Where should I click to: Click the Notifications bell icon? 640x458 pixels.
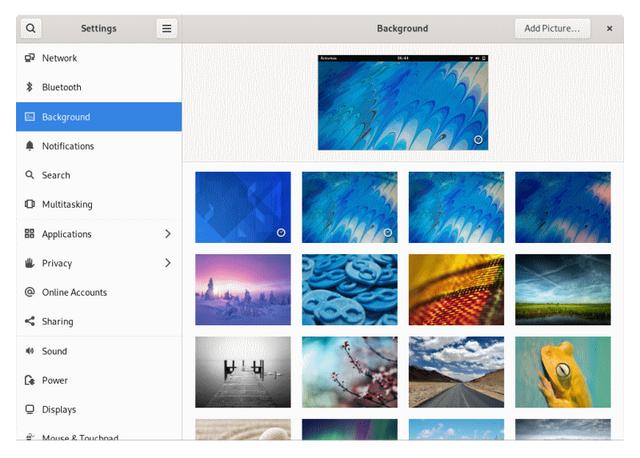coord(29,146)
